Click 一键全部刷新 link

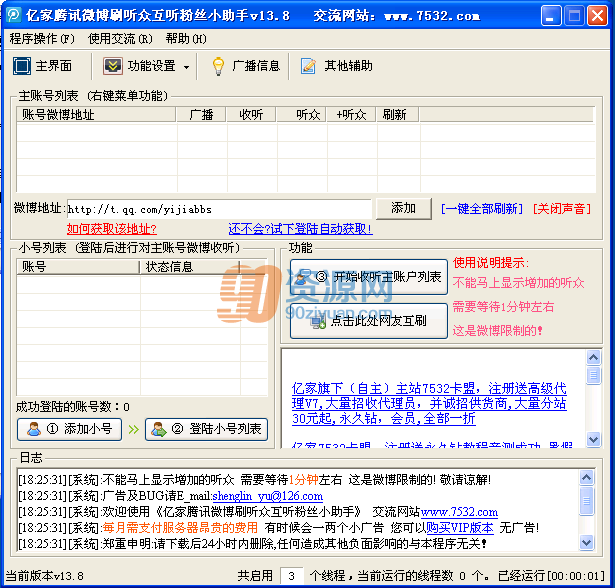point(482,208)
